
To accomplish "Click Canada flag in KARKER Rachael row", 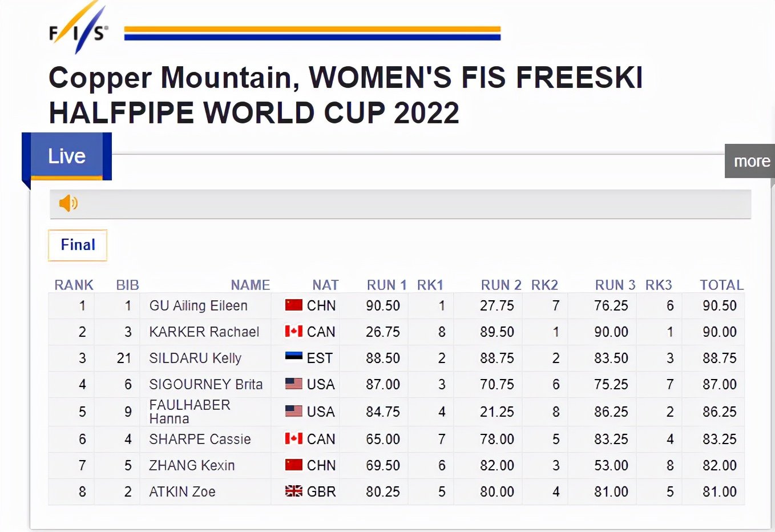I will [x=294, y=332].
